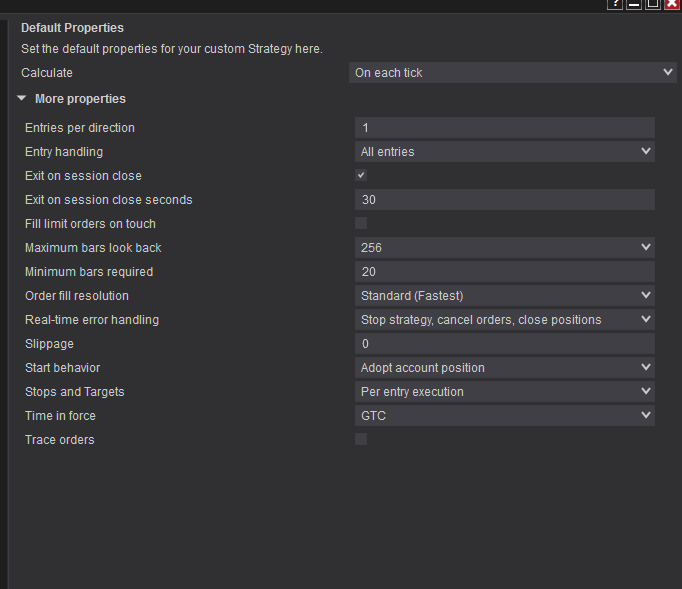Click the Minimum bars required field
682x589 pixels.
coord(505,272)
